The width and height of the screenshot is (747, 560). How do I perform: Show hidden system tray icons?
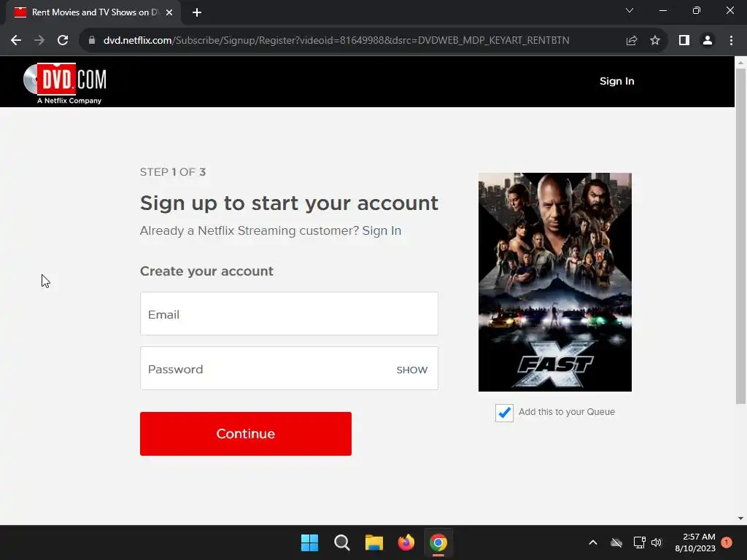(x=593, y=542)
